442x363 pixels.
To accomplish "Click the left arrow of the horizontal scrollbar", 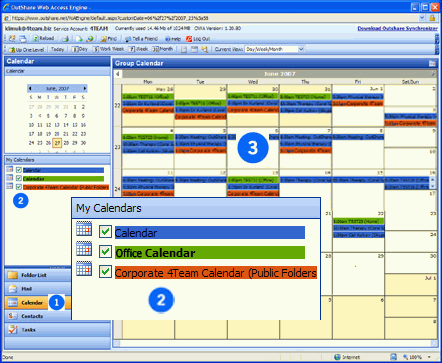I will coord(117,343).
